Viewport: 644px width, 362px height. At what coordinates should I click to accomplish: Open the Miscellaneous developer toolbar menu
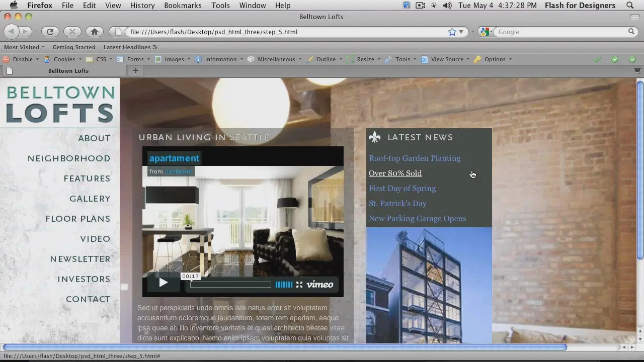pyautogui.click(x=274, y=59)
